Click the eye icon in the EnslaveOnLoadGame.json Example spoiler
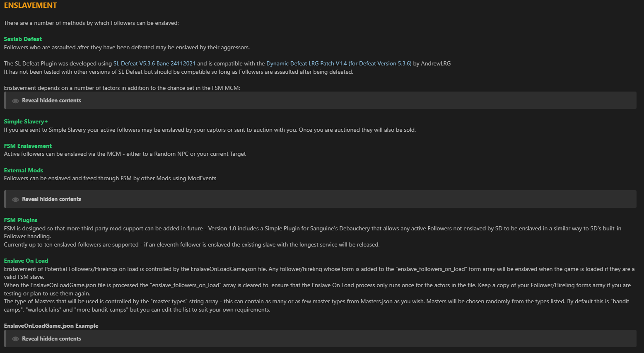 point(16,339)
